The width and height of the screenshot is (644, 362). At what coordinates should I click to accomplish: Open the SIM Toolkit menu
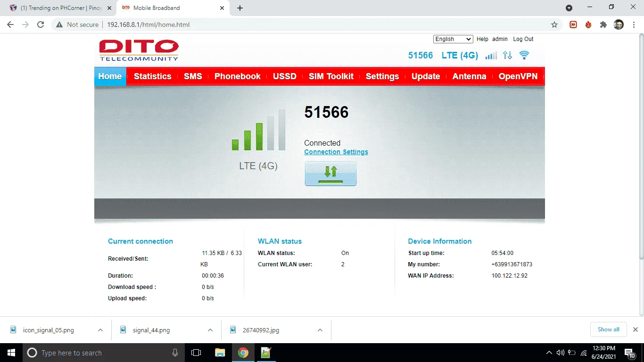click(331, 76)
